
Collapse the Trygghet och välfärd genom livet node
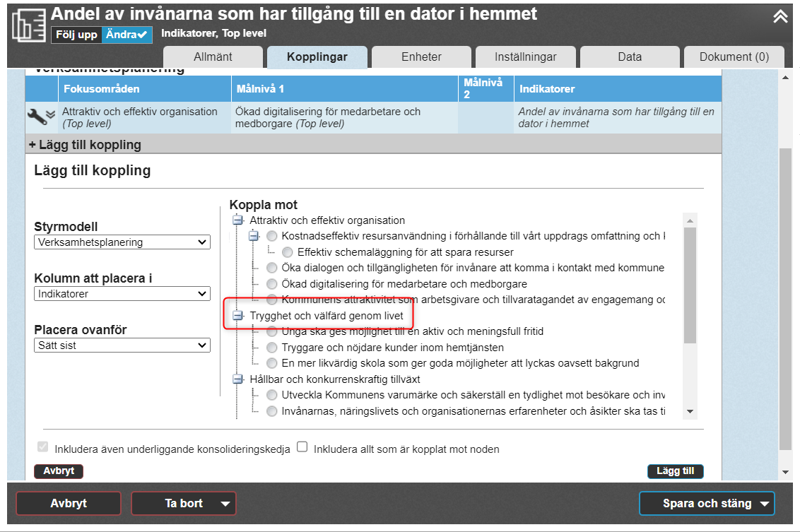(237, 316)
